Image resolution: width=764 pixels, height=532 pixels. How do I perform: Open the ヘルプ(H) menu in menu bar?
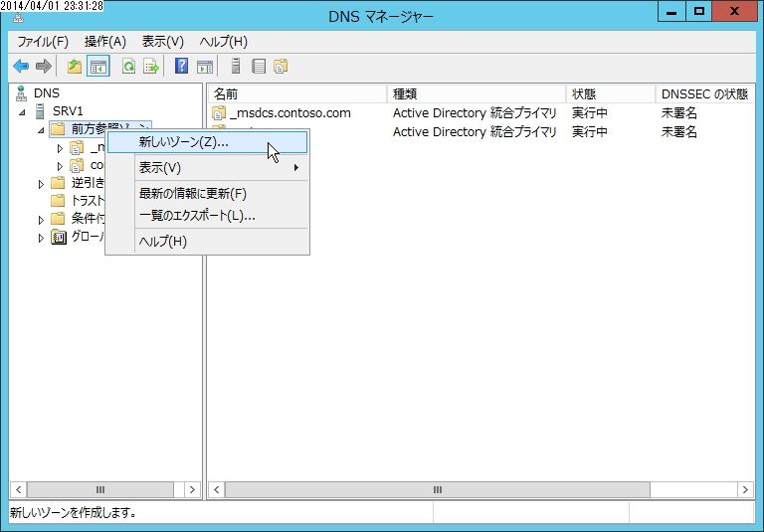tap(223, 42)
